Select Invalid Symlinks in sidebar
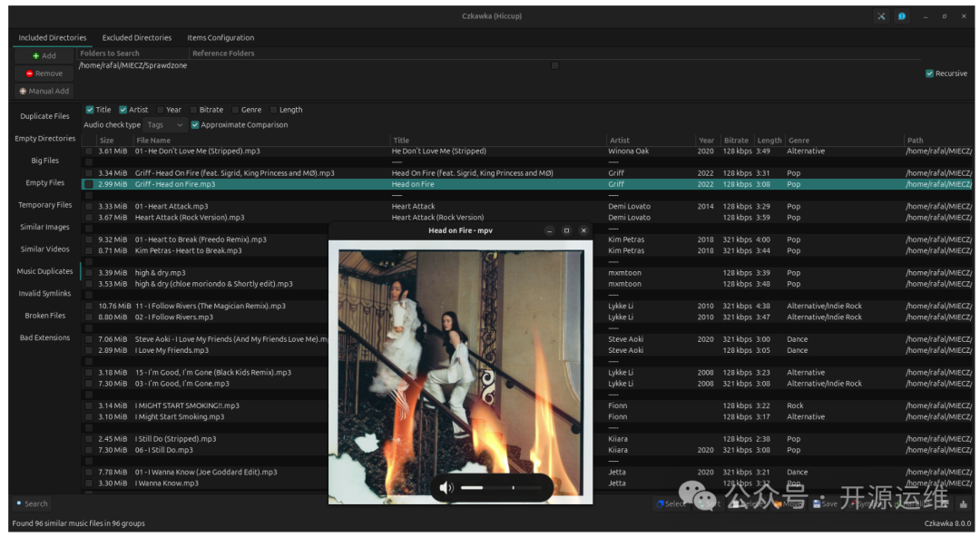 45,293
